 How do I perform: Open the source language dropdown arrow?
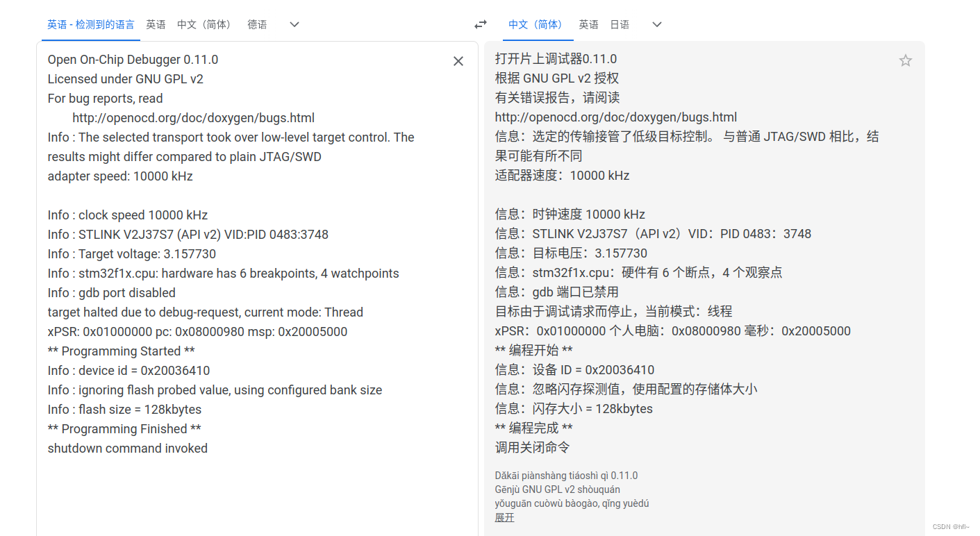(294, 24)
